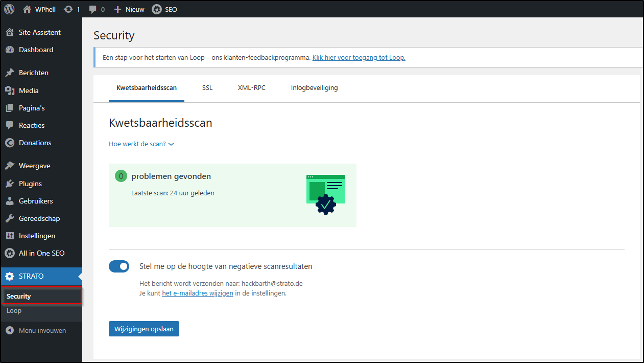Viewport: 644px width, 363px height.
Task: Click the Wijzigingen opslaan button
Action: tap(144, 329)
